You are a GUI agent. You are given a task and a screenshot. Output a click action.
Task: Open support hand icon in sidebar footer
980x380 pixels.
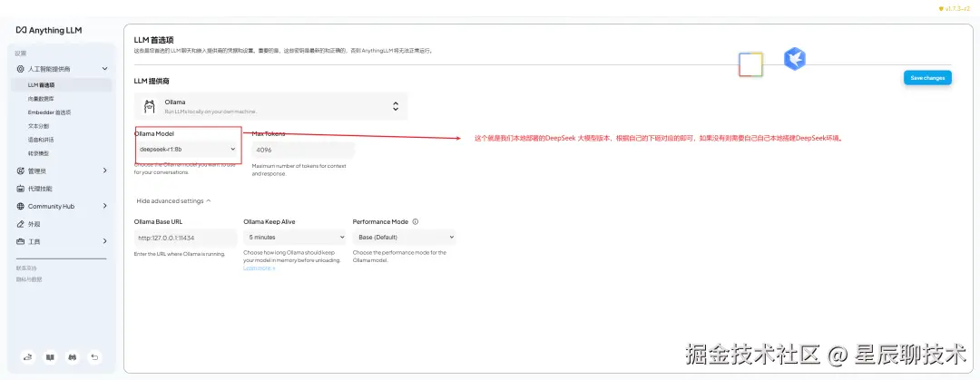pos(27,357)
